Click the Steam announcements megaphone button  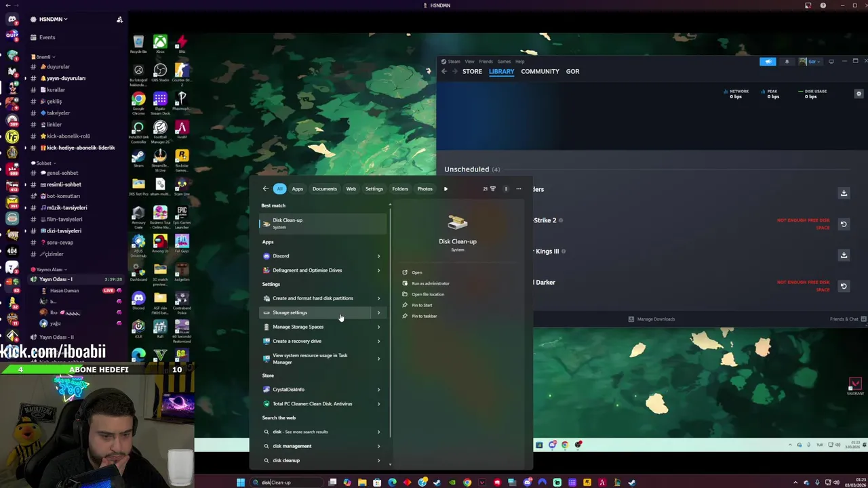pyautogui.click(x=768, y=62)
